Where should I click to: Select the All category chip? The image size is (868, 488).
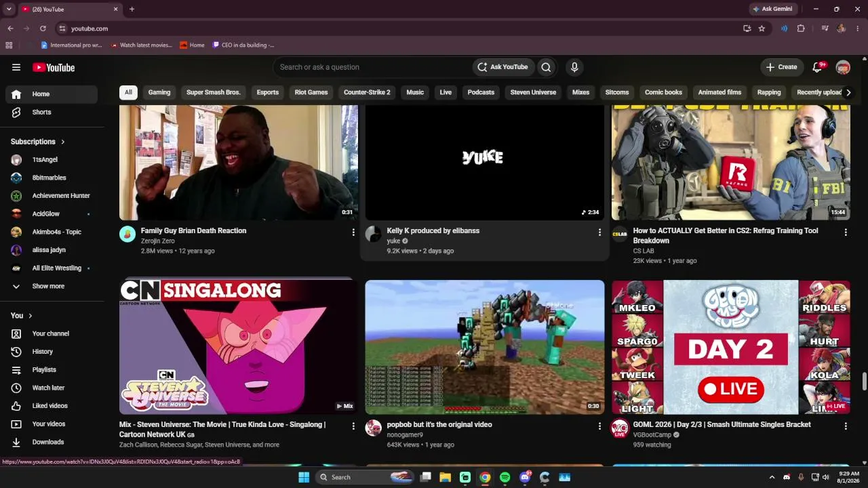tap(128, 92)
